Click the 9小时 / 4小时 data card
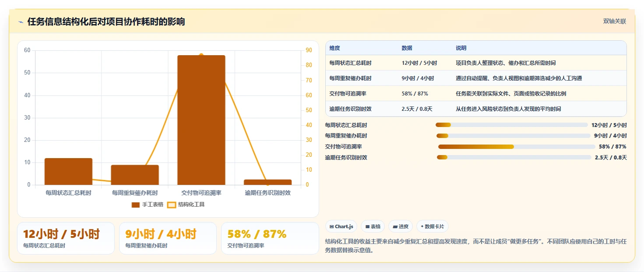The height and width of the screenshot is (272, 644). coord(168,238)
